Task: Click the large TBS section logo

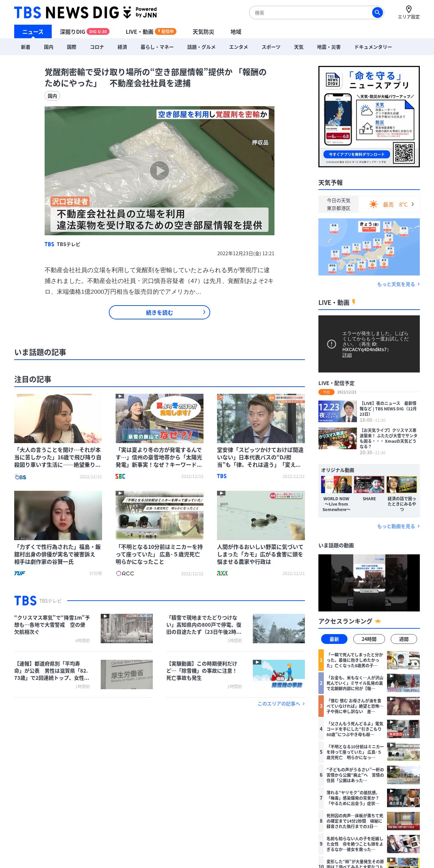Action: tap(25, 601)
